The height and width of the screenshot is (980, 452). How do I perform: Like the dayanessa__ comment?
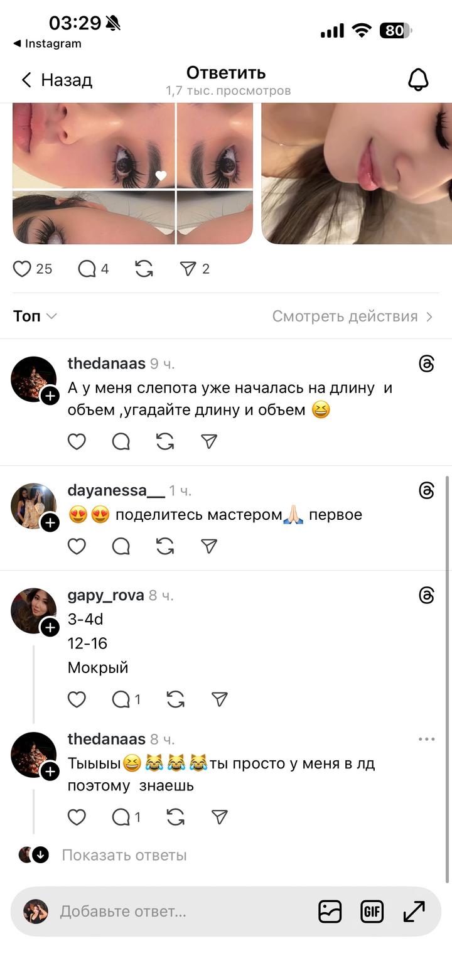point(77,546)
